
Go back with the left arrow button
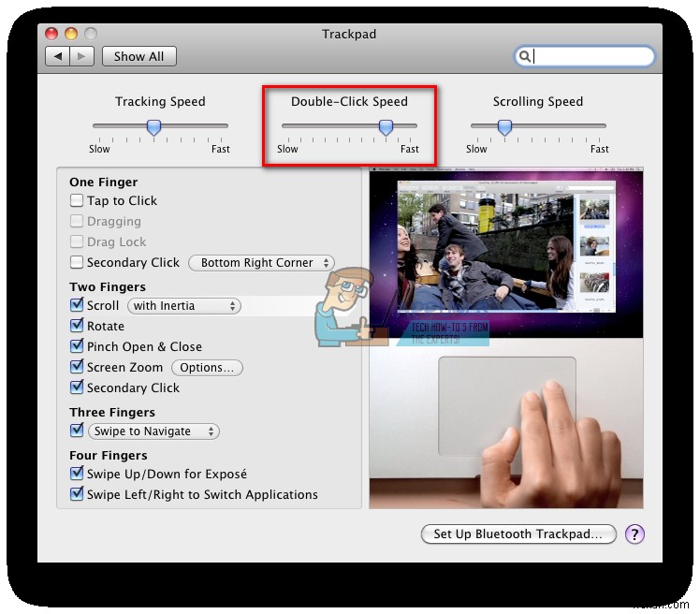58,56
